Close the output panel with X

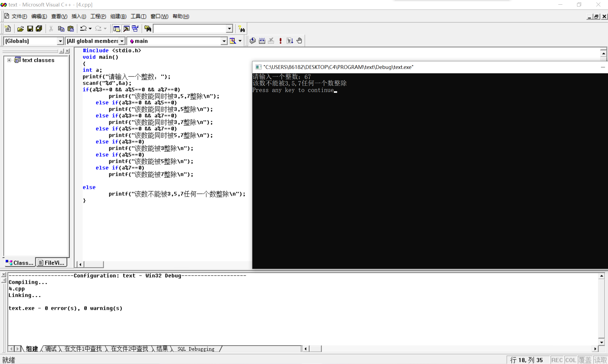click(4, 275)
